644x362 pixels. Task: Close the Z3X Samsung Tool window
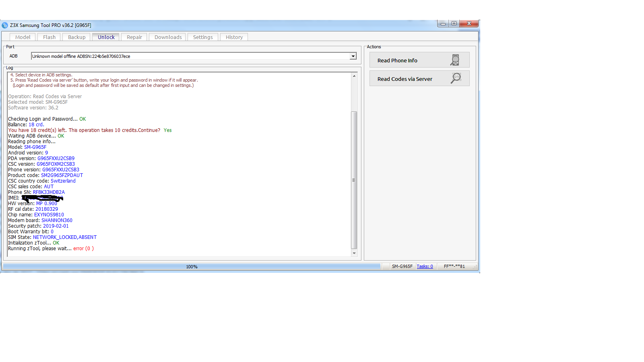(x=469, y=24)
